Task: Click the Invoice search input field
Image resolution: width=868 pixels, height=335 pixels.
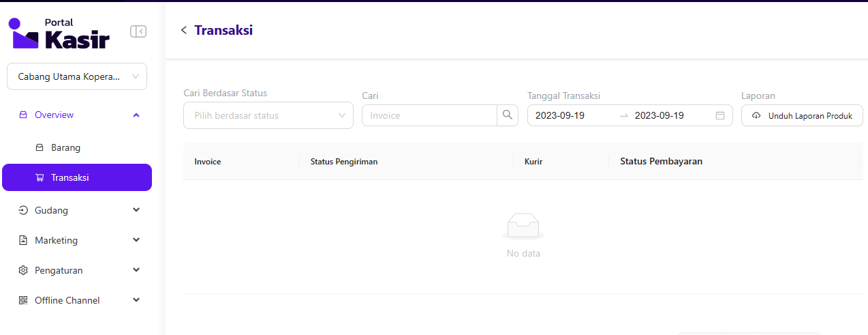Action: tap(429, 115)
